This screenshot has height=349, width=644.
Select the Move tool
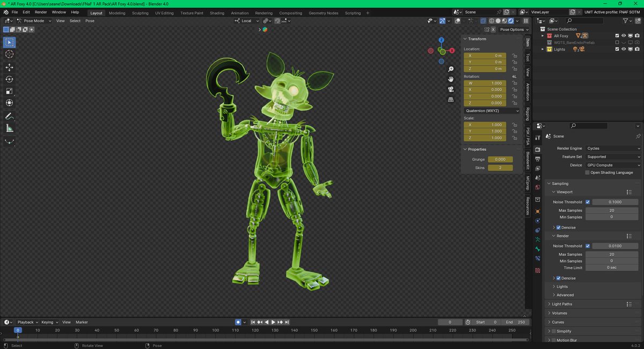pos(10,67)
